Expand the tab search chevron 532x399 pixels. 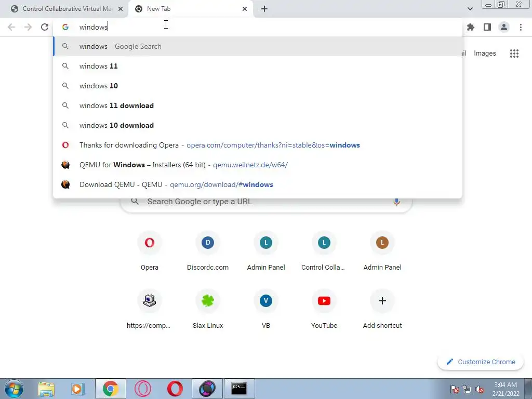tap(470, 9)
